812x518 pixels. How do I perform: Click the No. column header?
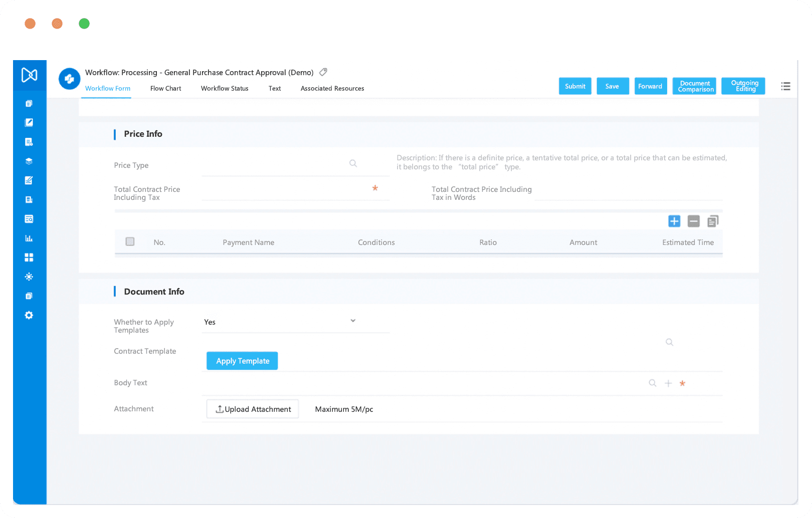click(x=159, y=242)
